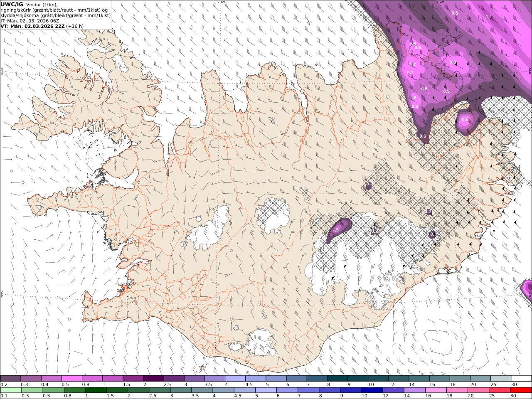532x399 pixels.
Task: Pick lower legend swatch between 20 and 25
Action: click(479, 390)
